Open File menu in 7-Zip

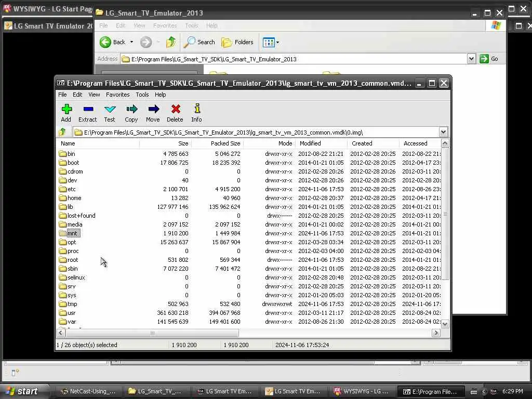(62, 95)
